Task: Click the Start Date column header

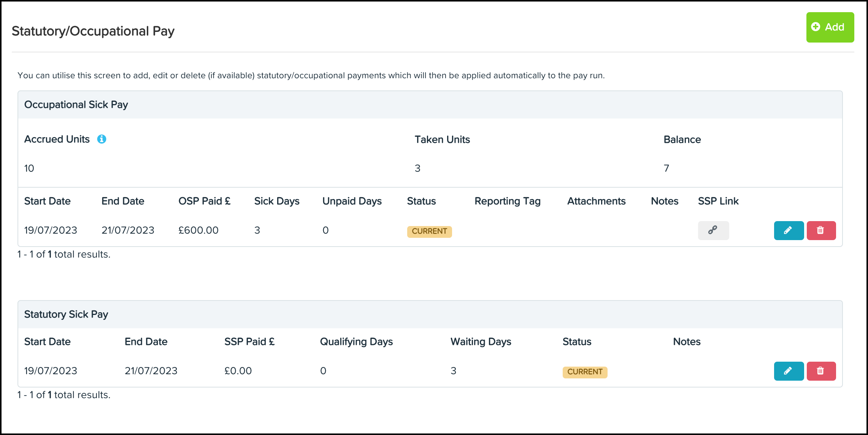Action: pos(47,201)
